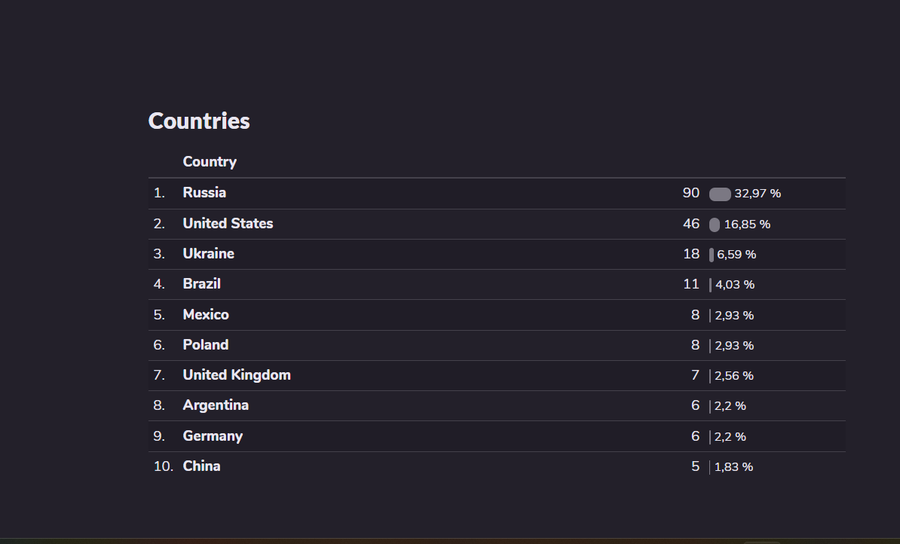The width and height of the screenshot is (900, 544).
Task: Click the Brazil country name
Action: click(201, 284)
